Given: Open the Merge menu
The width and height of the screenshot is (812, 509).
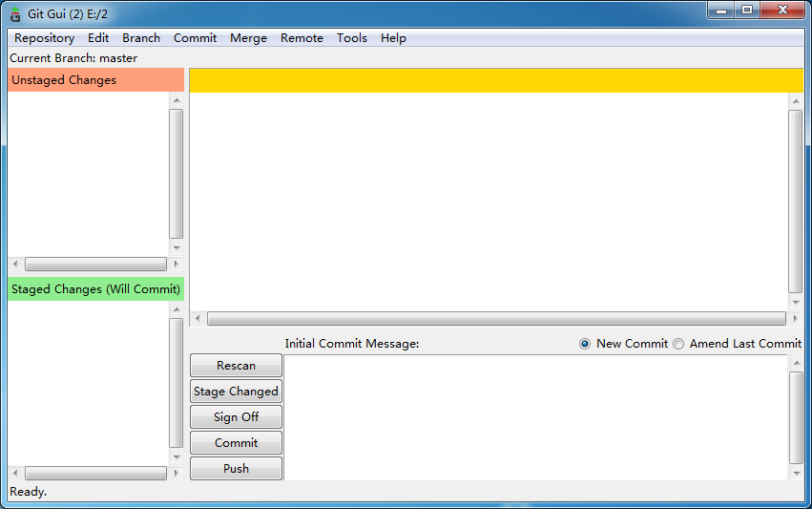Looking at the screenshot, I should (x=249, y=38).
